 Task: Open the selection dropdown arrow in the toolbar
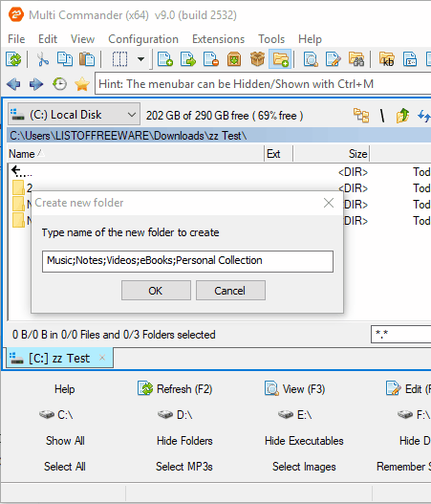[140, 59]
